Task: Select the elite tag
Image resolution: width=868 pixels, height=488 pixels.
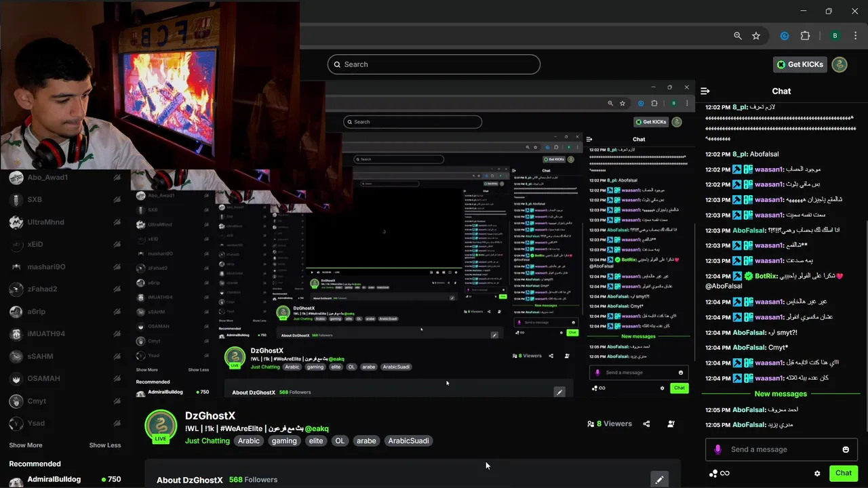Action: coord(316,441)
